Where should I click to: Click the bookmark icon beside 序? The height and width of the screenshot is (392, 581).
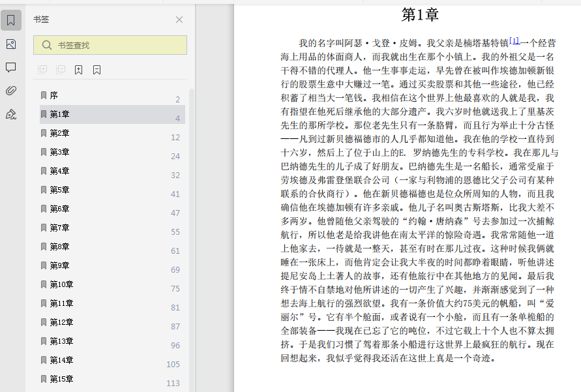(x=44, y=95)
